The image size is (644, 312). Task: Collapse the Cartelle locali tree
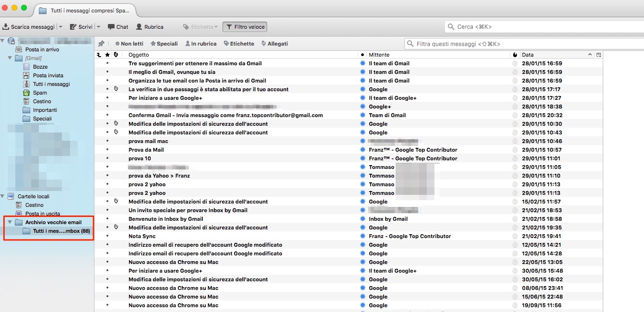(3, 196)
